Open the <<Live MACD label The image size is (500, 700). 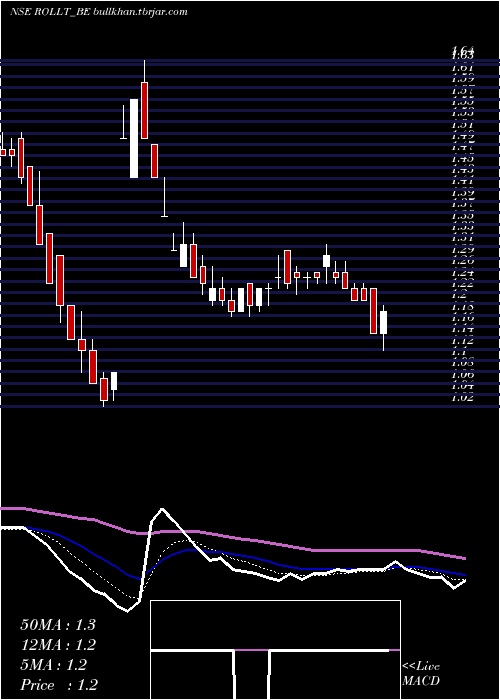click(421, 674)
